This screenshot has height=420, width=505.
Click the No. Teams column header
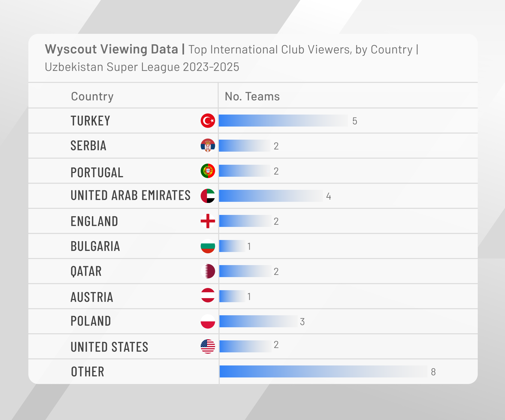click(x=252, y=96)
